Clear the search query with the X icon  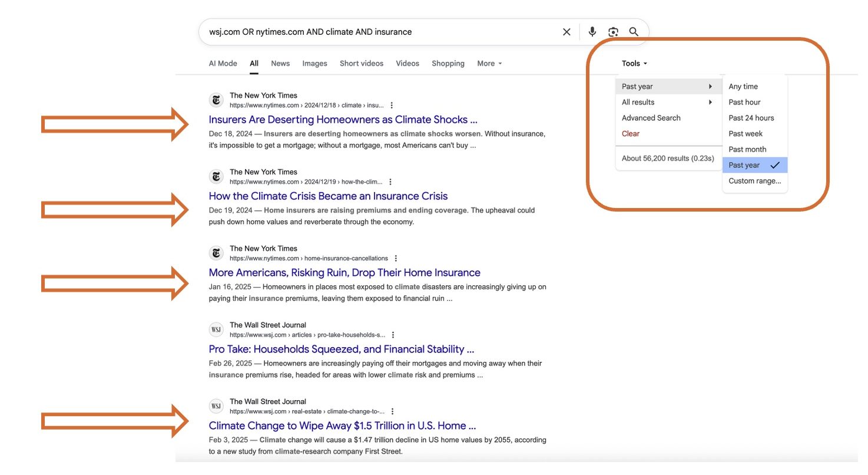coord(566,32)
